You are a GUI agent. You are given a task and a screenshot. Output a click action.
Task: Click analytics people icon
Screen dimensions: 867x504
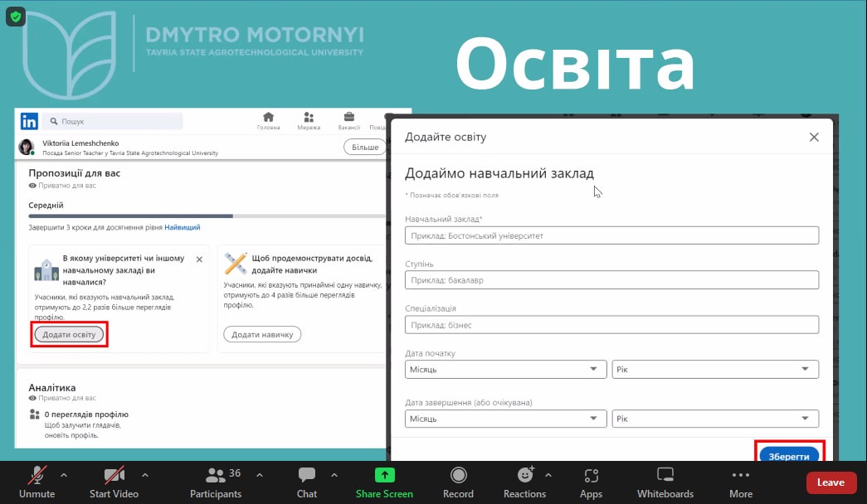(x=34, y=414)
